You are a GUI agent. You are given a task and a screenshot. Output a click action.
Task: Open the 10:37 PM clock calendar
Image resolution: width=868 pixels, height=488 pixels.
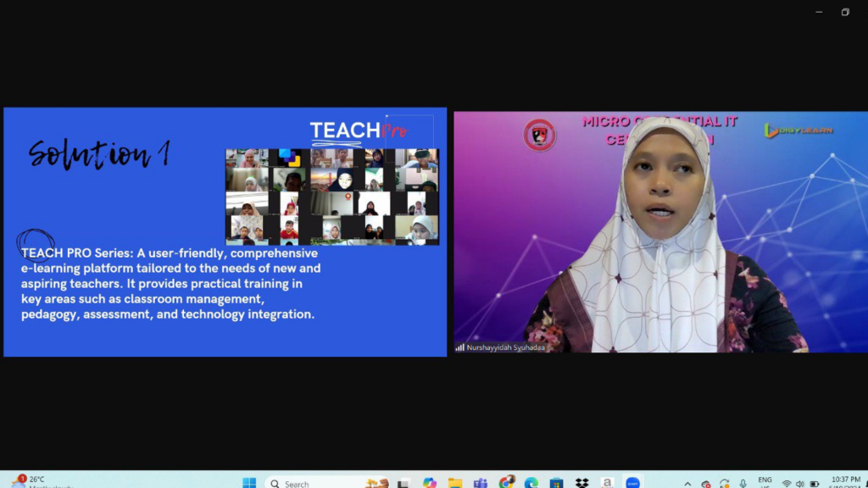point(844,483)
